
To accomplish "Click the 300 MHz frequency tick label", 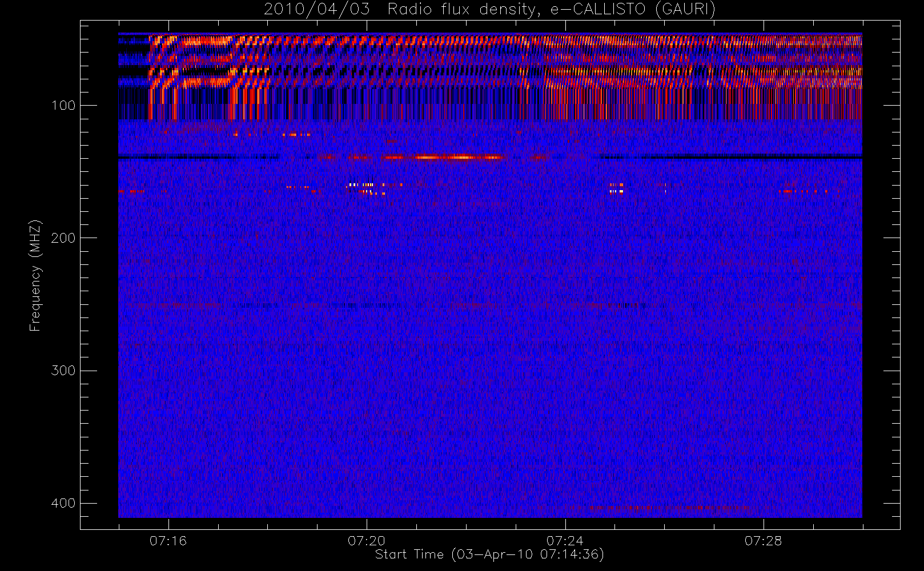I will point(63,371).
